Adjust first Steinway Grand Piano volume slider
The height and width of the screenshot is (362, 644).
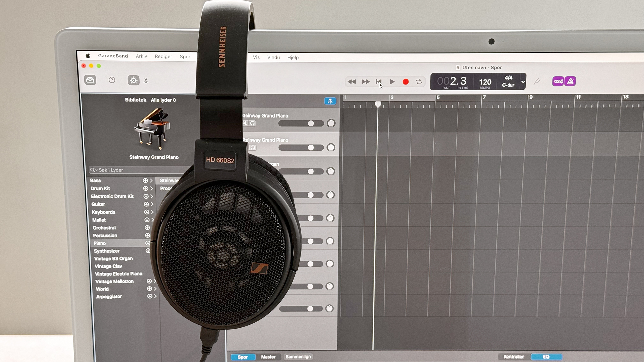pos(311,123)
